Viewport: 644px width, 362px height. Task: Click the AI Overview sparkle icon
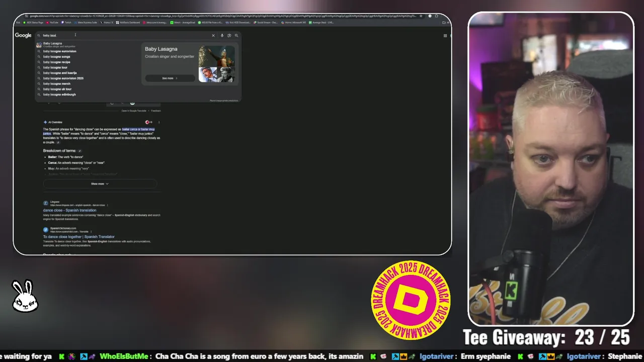coord(45,122)
